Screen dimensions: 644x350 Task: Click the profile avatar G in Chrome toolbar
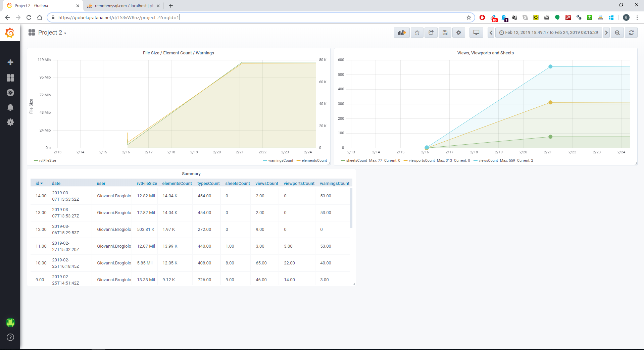(x=626, y=17)
